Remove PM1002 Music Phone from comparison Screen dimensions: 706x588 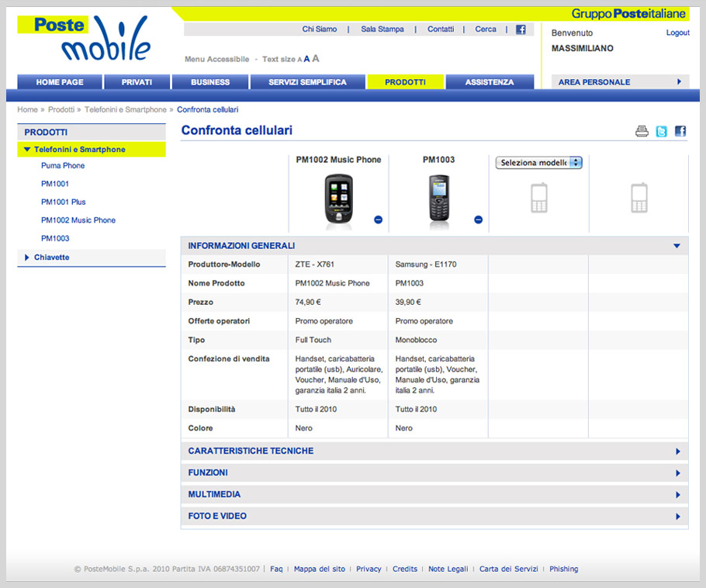click(379, 220)
